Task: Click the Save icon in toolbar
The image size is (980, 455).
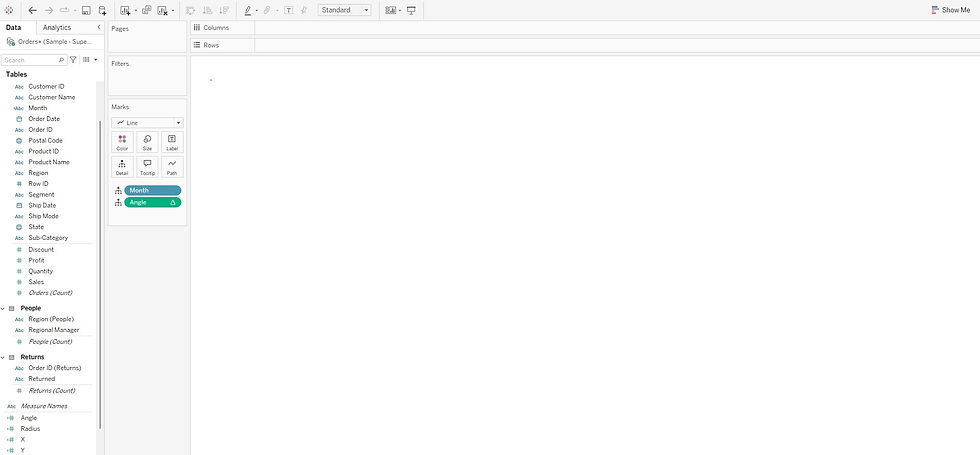Action: tap(86, 10)
